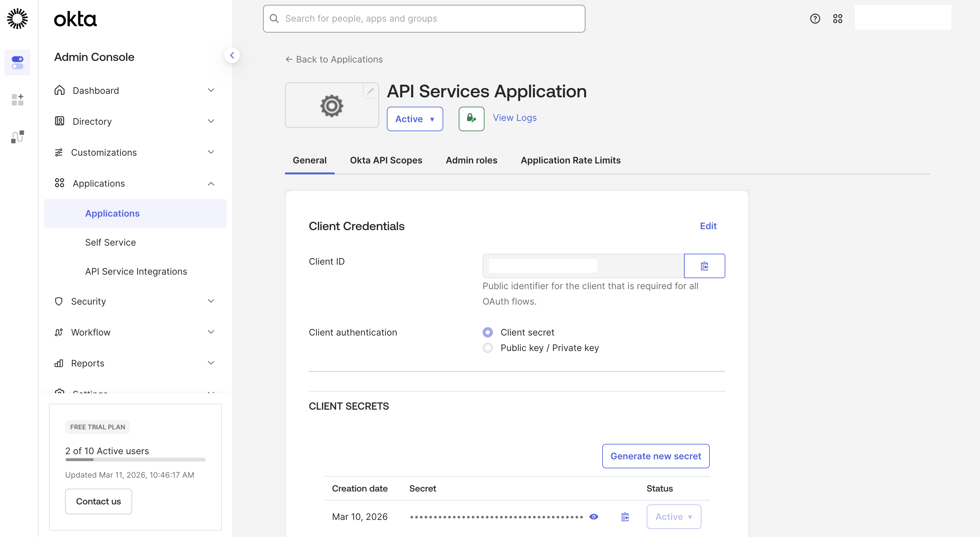Open the apps grid icon in header
The image size is (980, 537).
[837, 19]
